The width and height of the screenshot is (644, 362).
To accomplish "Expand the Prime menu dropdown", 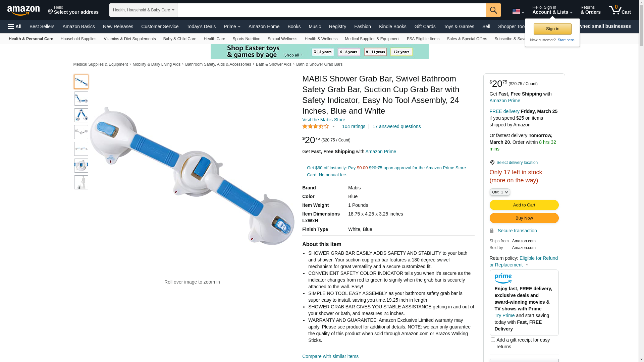I will [232, 26].
